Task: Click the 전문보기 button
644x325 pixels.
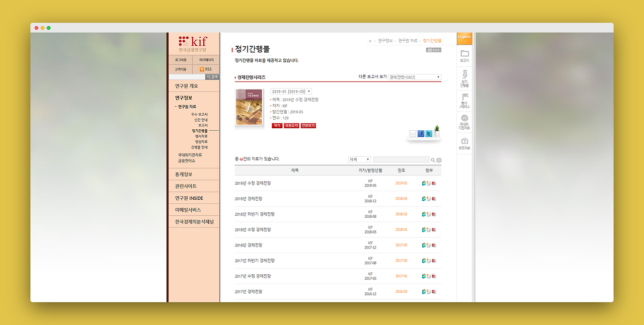Action: [308, 126]
